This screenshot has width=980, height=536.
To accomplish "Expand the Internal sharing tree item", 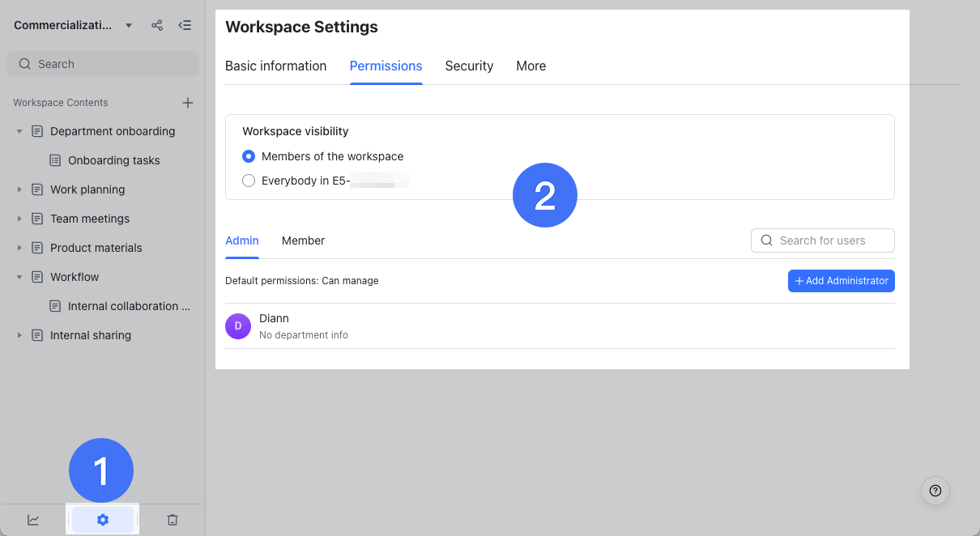I will click(19, 334).
